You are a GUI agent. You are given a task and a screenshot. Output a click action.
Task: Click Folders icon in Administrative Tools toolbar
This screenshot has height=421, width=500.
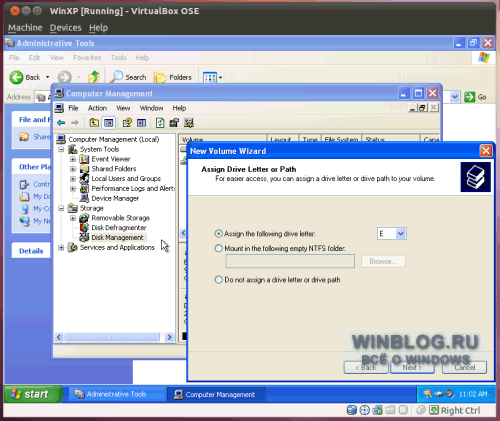pos(160,78)
